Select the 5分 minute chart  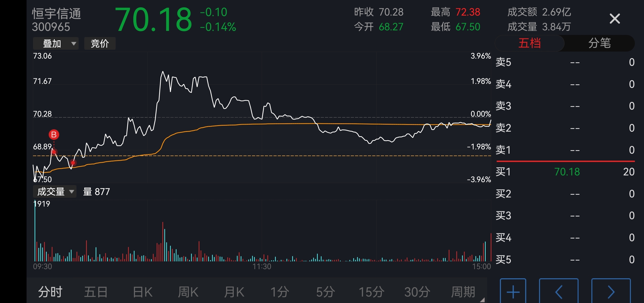(325, 292)
